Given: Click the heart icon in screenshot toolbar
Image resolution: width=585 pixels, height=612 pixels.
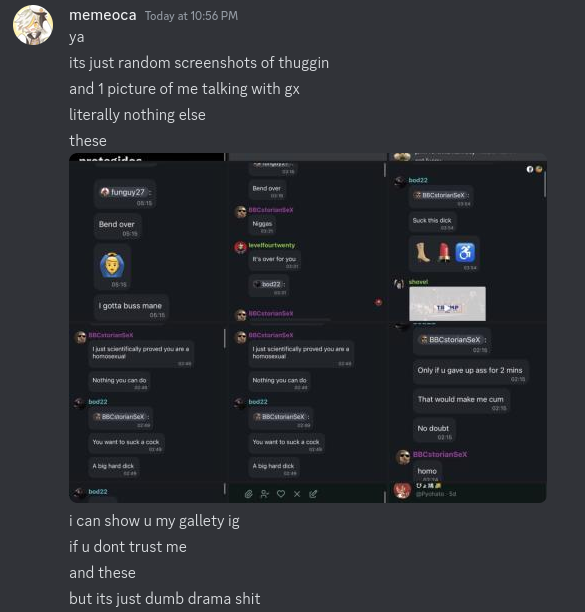Looking at the screenshot, I should click(x=281, y=494).
